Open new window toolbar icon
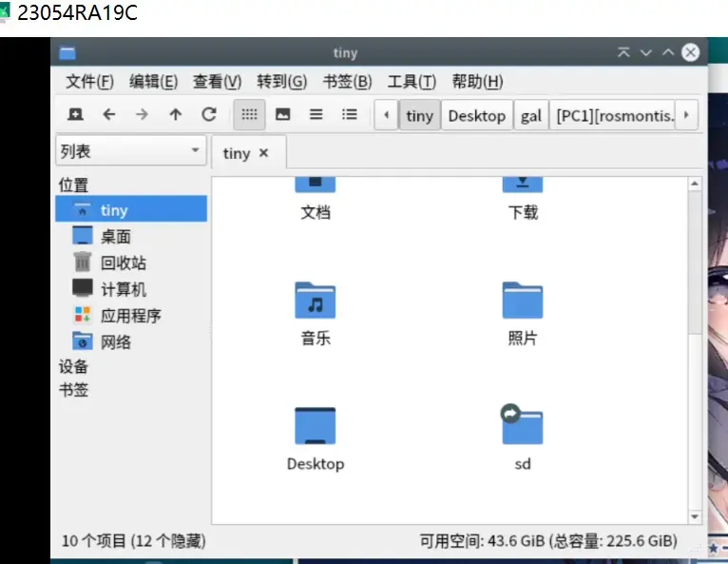 point(75,114)
